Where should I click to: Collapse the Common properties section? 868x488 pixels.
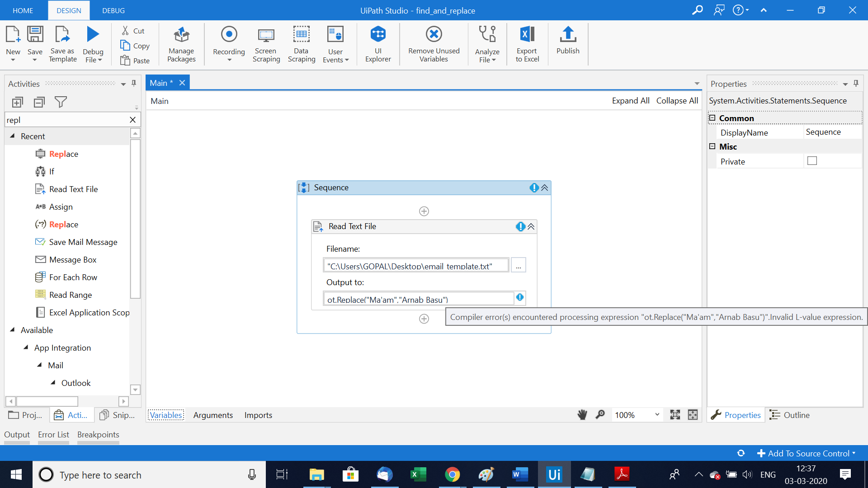(712, 118)
